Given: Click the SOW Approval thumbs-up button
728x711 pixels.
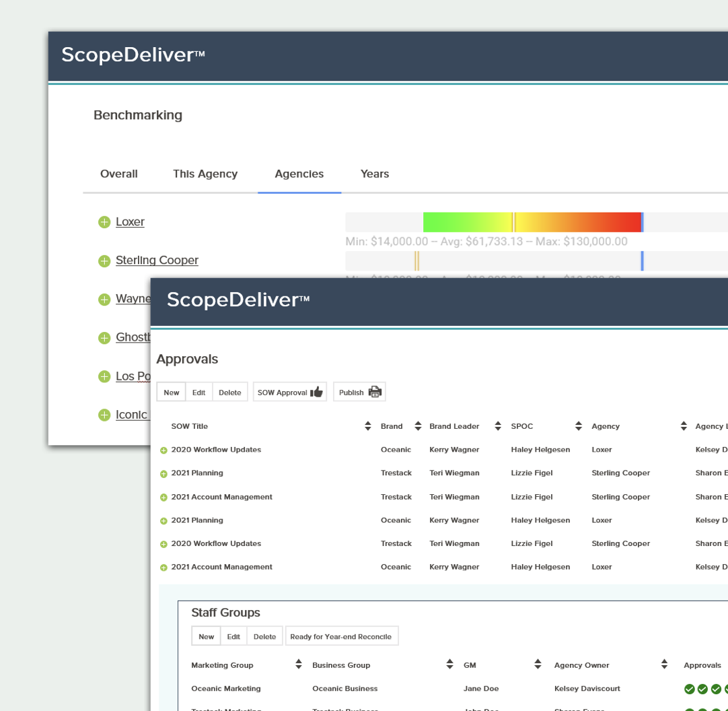Looking at the screenshot, I should pyautogui.click(x=289, y=393).
